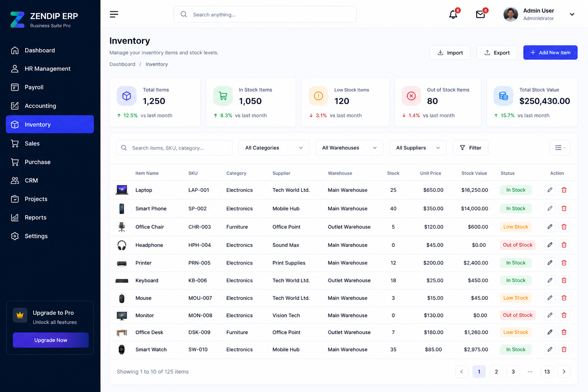Open the mail messages icon
The height and width of the screenshot is (392, 588).
tap(480, 15)
